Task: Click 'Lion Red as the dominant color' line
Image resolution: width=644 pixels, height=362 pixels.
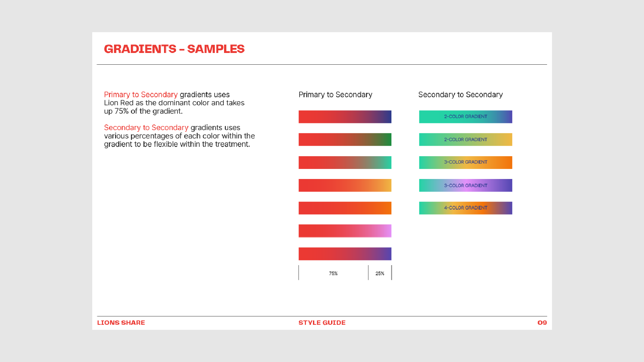Action: [174, 103]
